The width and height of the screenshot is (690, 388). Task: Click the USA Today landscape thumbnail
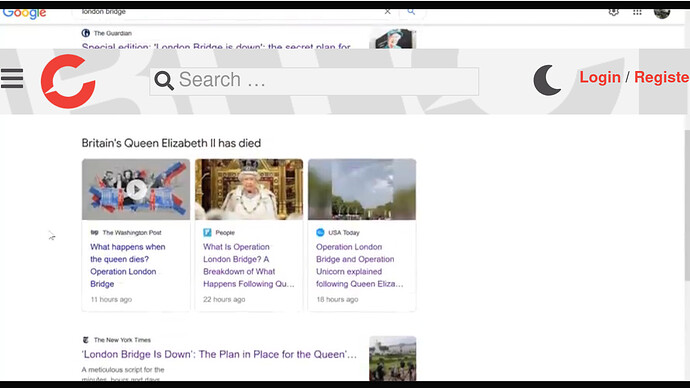[x=362, y=189]
